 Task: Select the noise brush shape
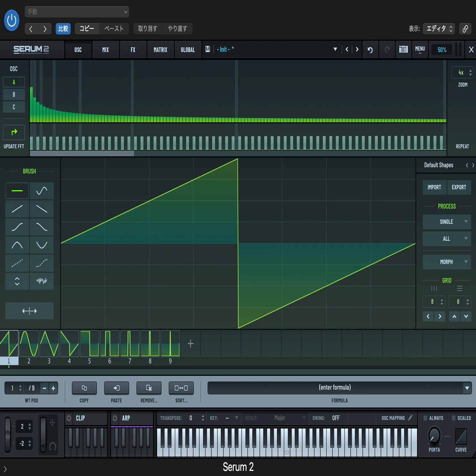point(42,281)
